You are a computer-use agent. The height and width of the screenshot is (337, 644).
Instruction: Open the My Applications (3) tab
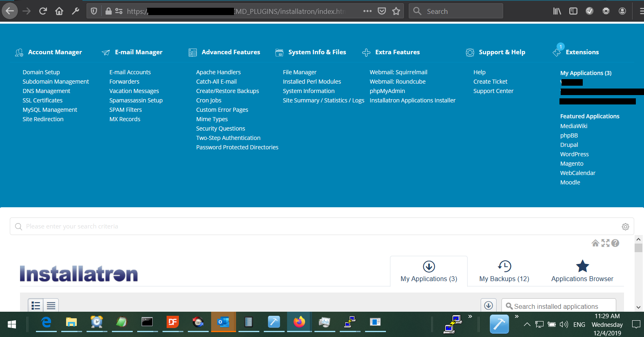[429, 271]
